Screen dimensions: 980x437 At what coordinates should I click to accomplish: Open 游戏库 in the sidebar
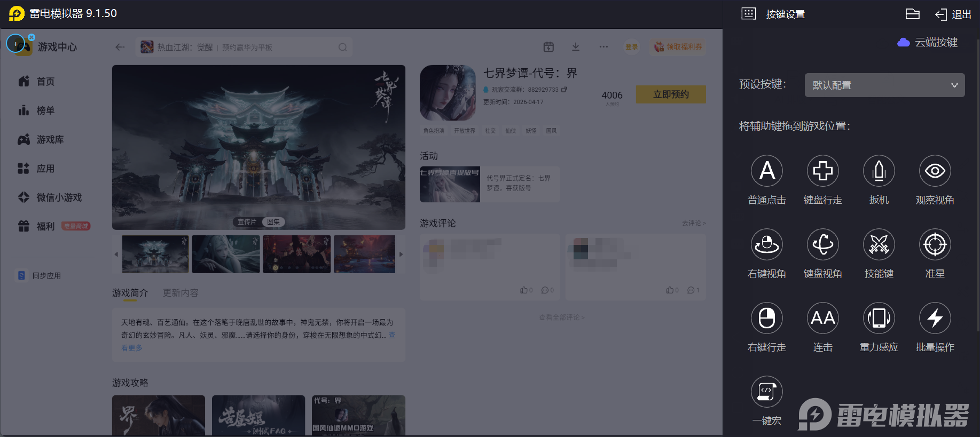(41, 140)
